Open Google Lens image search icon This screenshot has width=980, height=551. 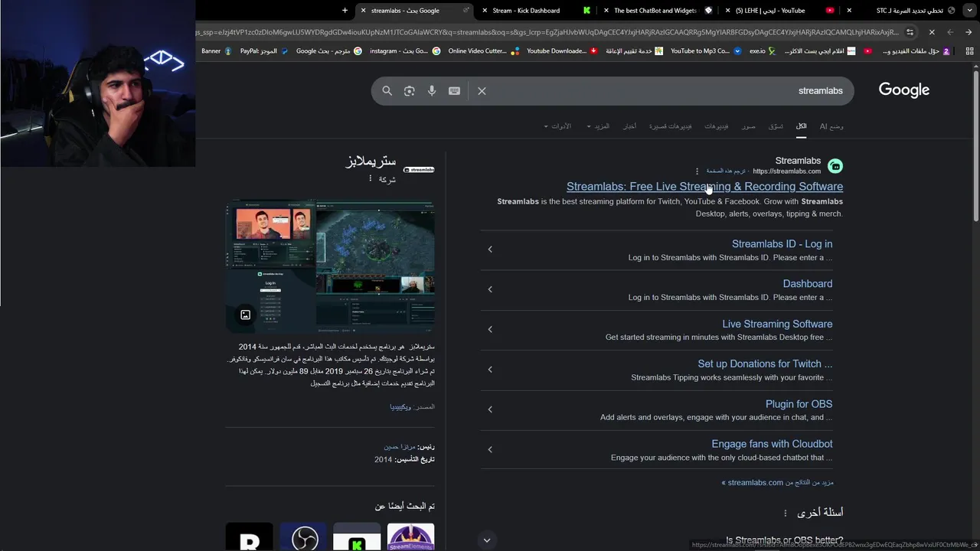[410, 90]
